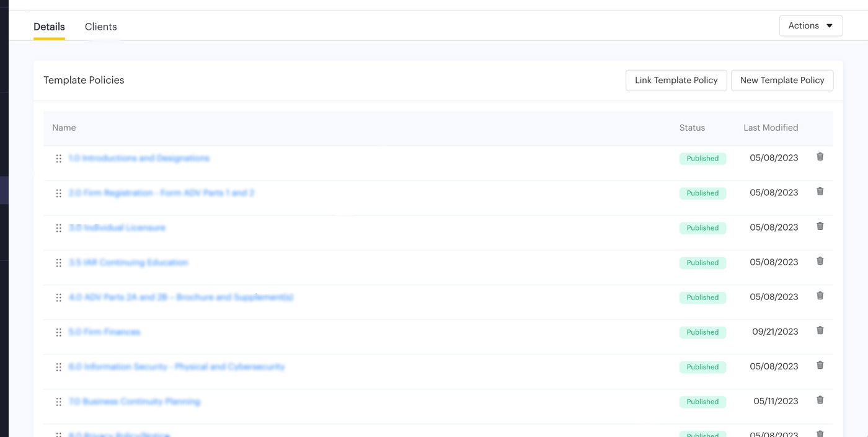This screenshot has height=437, width=868.
Task: Open the 2.0 Firm Registration policy link
Action: pos(161,193)
